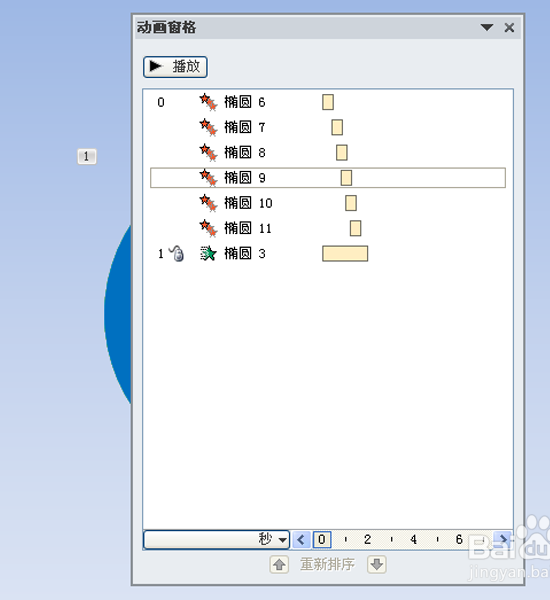Click the timing bar for 椭圆 6
This screenshot has height=600, width=550.
[x=328, y=102]
